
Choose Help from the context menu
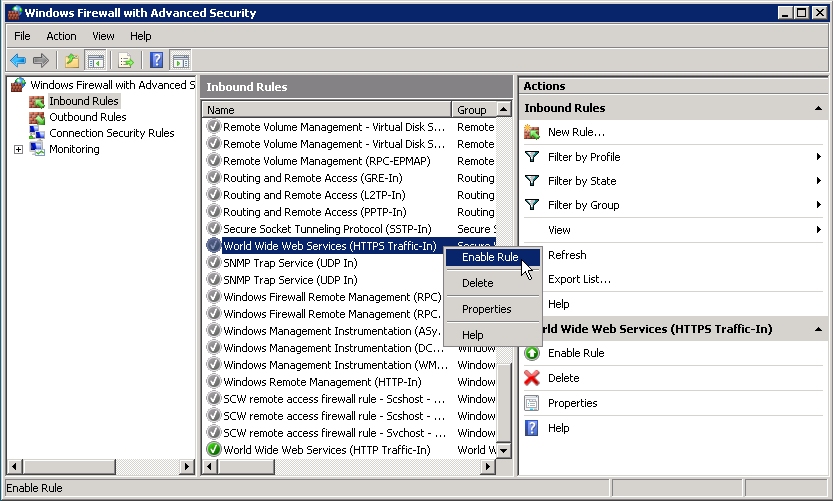click(492, 335)
